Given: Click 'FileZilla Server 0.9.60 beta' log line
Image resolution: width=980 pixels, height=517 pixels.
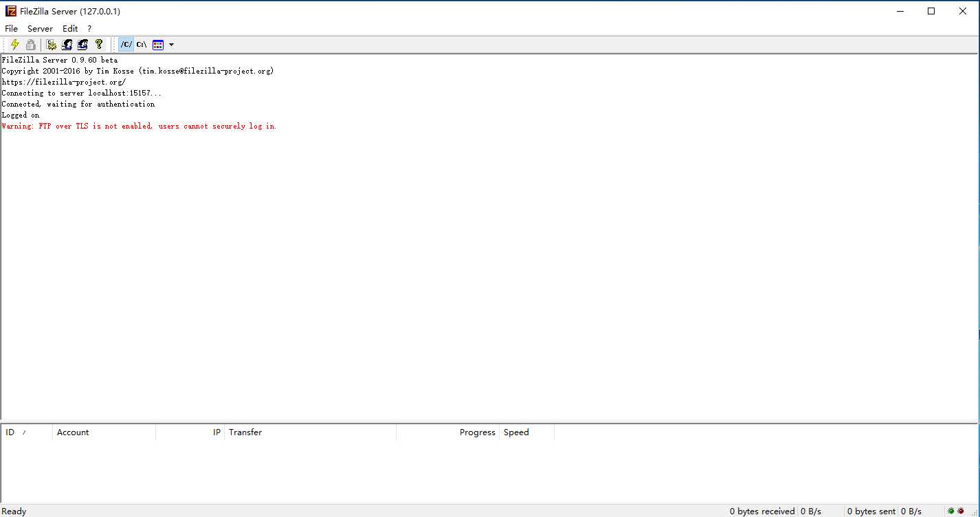Looking at the screenshot, I should [60, 60].
